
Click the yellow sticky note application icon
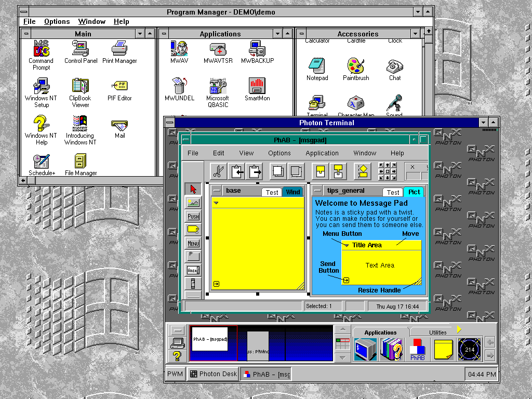[443, 350]
